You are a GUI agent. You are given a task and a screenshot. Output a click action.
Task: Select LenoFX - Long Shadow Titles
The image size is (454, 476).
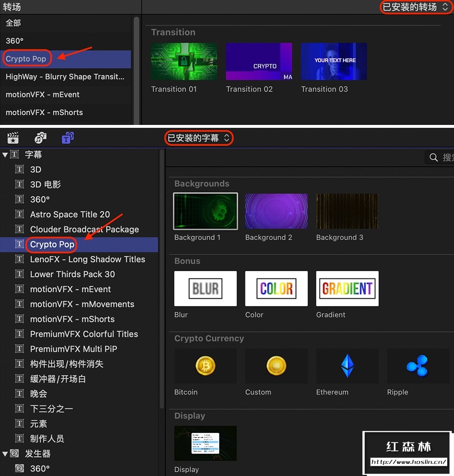coord(79,259)
